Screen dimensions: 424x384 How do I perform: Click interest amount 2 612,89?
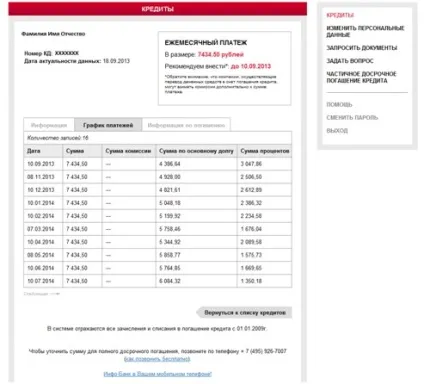point(251,190)
